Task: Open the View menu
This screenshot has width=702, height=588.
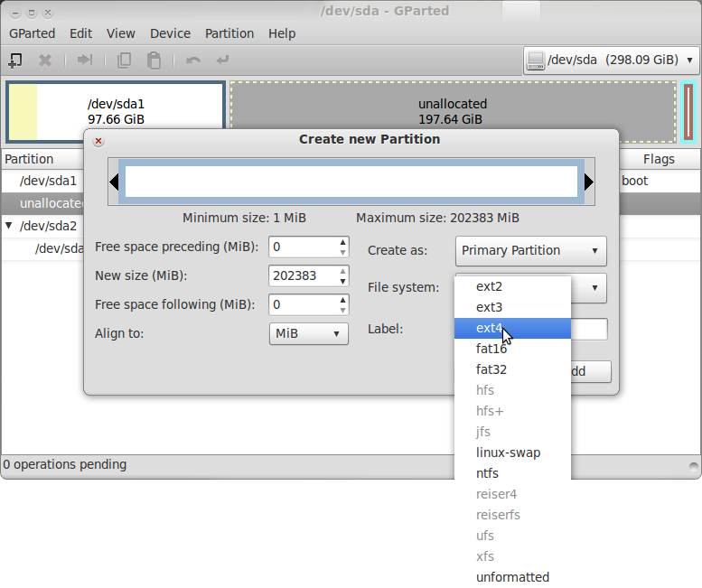Action: click(x=121, y=33)
